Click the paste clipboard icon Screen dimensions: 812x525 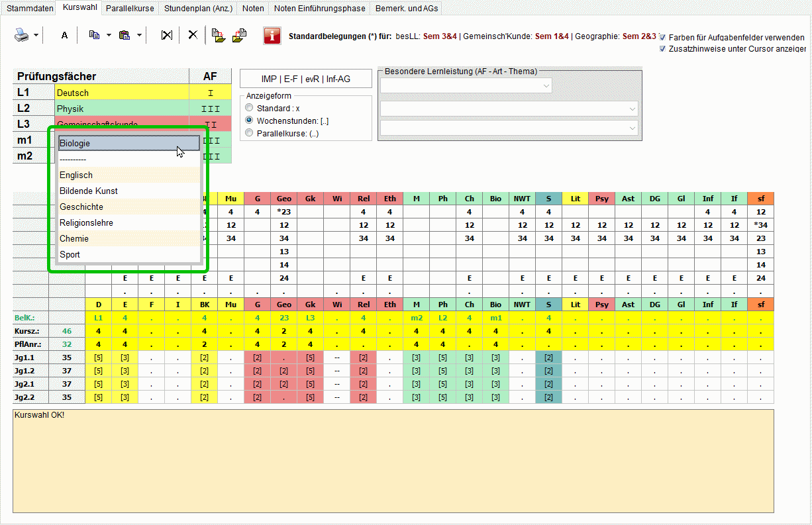click(124, 35)
